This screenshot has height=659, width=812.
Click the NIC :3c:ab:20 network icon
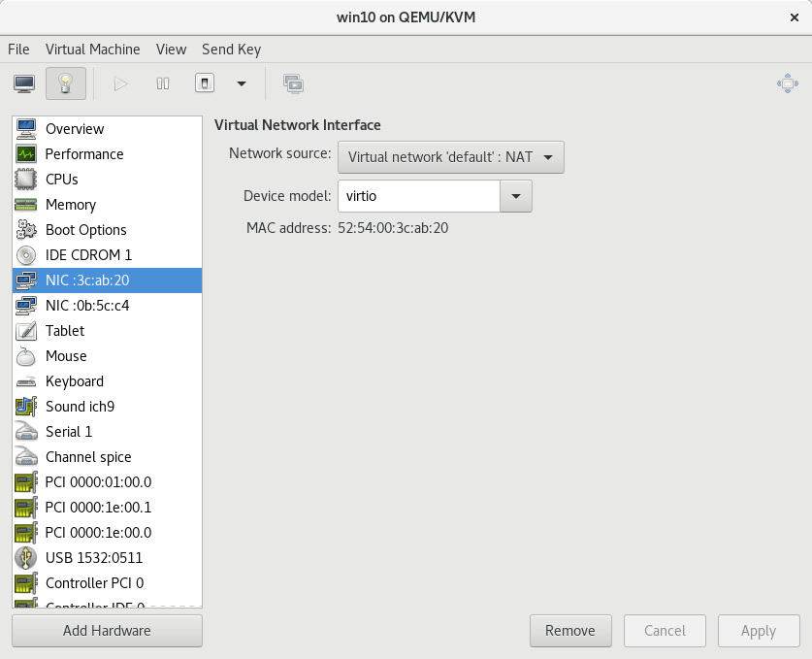26,280
